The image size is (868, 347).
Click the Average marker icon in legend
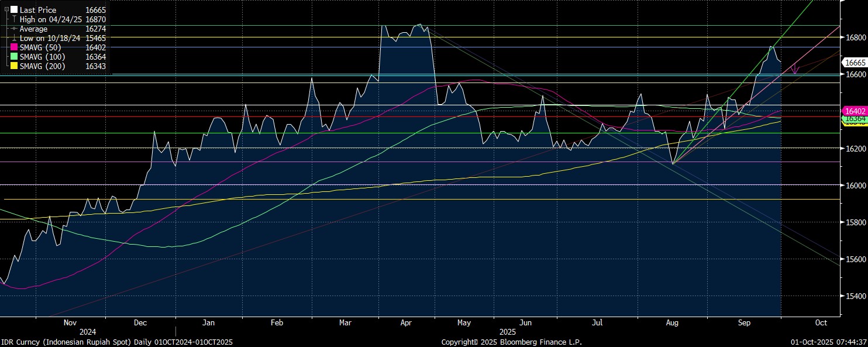pyautogui.click(x=14, y=29)
